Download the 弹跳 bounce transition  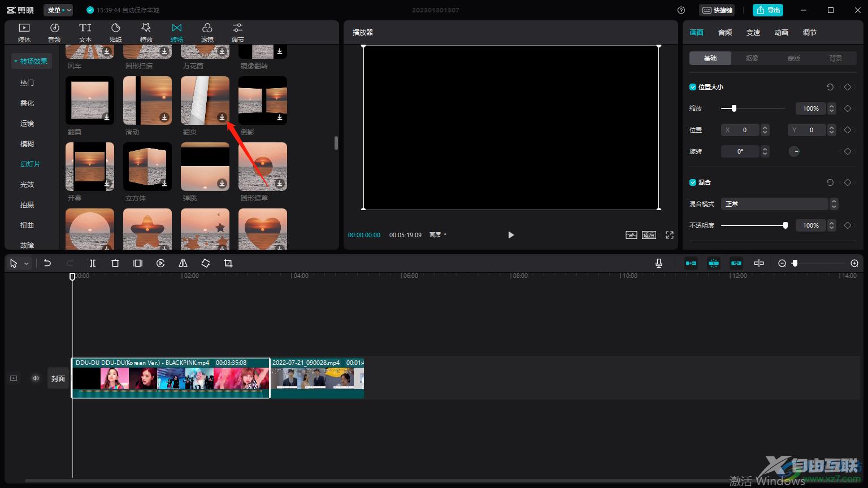222,183
